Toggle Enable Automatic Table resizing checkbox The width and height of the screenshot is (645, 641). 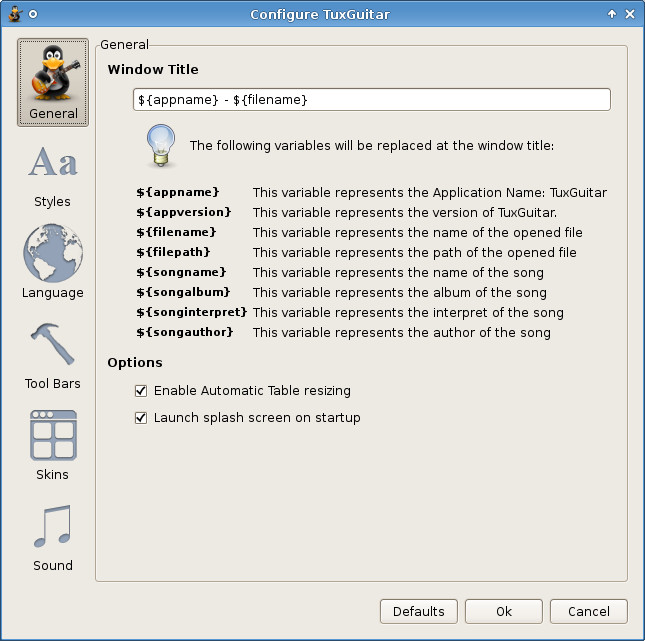click(x=141, y=391)
